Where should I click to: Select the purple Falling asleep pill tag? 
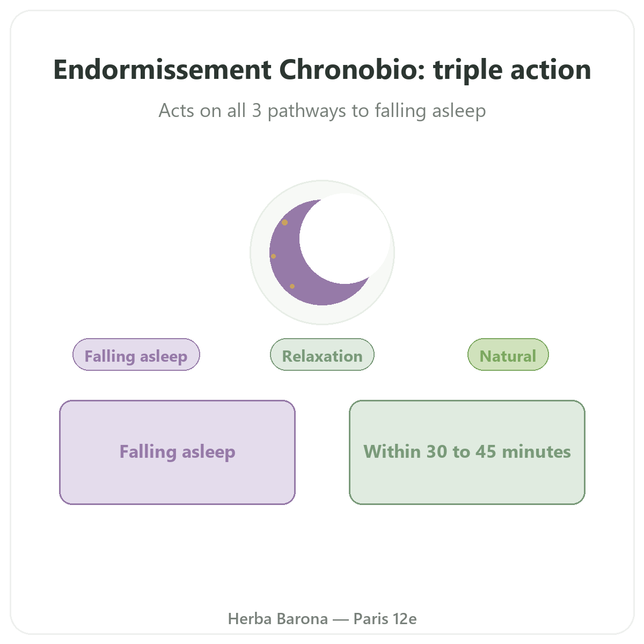136,355
